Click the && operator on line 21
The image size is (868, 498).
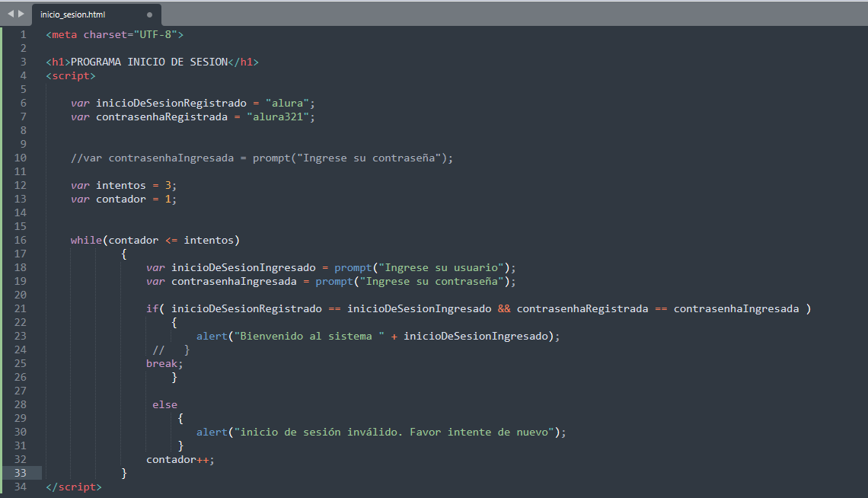pos(504,308)
